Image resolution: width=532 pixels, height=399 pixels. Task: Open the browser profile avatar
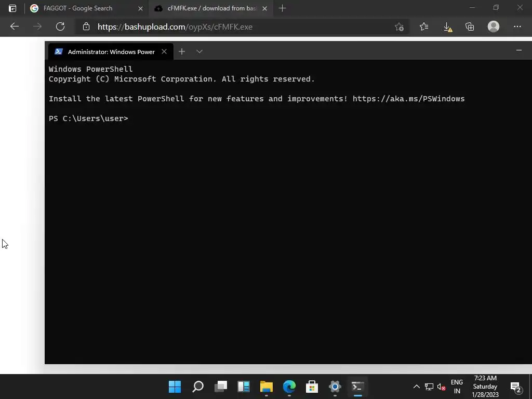[494, 26]
